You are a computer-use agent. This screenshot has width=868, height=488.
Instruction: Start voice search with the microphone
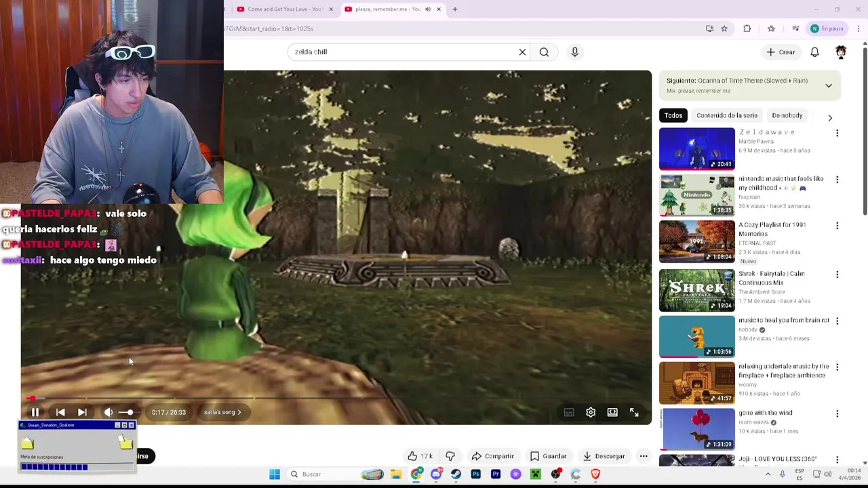[x=574, y=52]
